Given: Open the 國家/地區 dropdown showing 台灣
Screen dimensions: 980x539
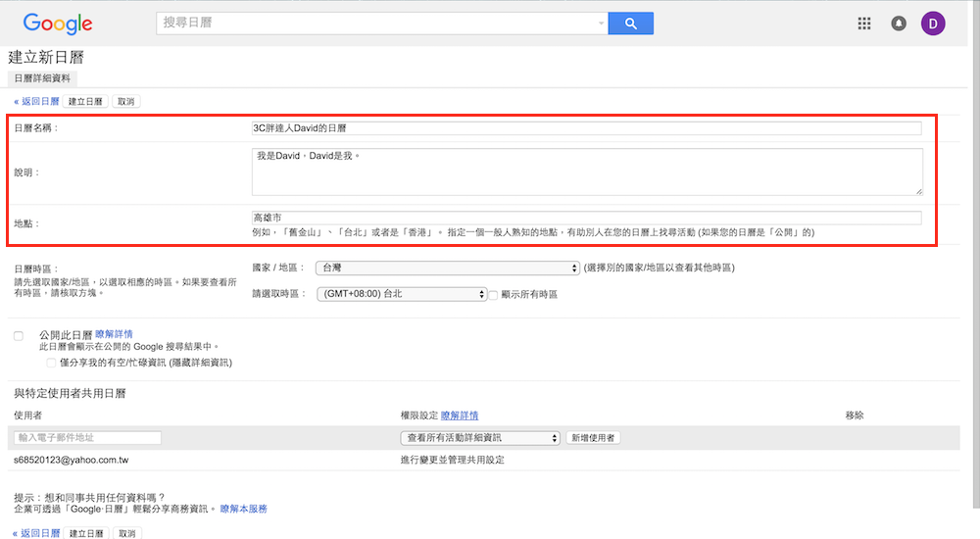Looking at the screenshot, I should (448, 268).
